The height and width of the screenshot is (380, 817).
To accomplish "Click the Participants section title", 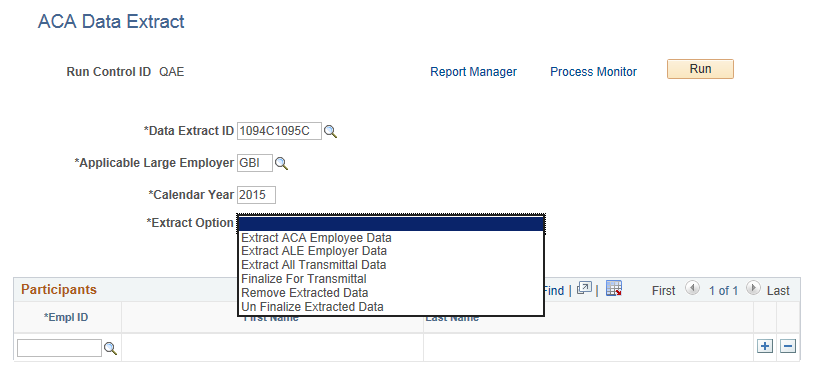I will [59, 289].
